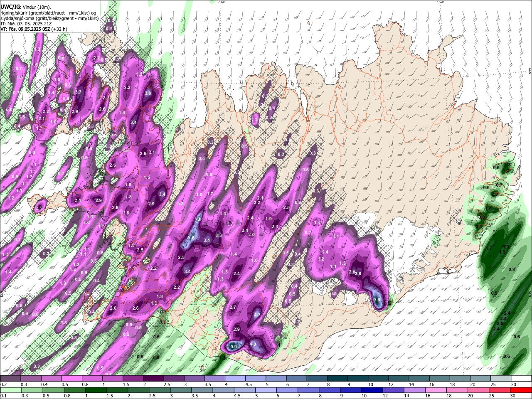
Task: Click the map title 'UWC/IG: Vindur (10m)'
Action: tap(26, 6)
